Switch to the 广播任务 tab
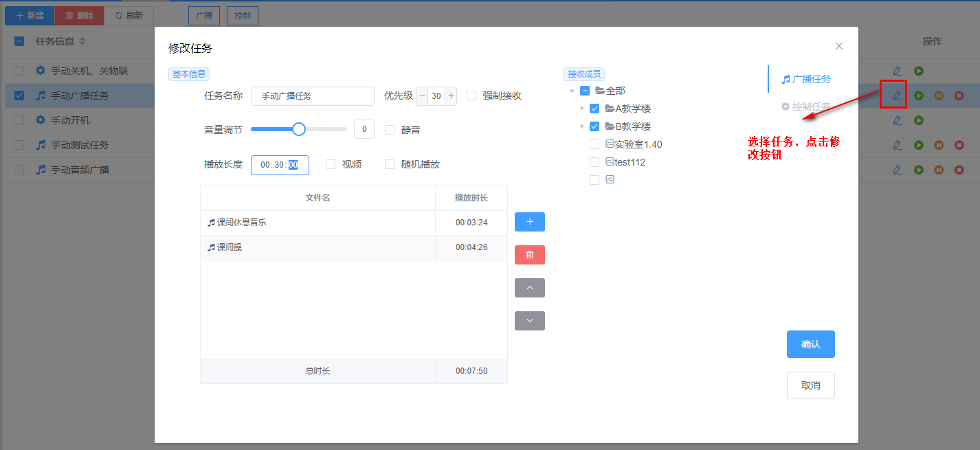Viewport: 980px width, 450px height. pos(805,79)
